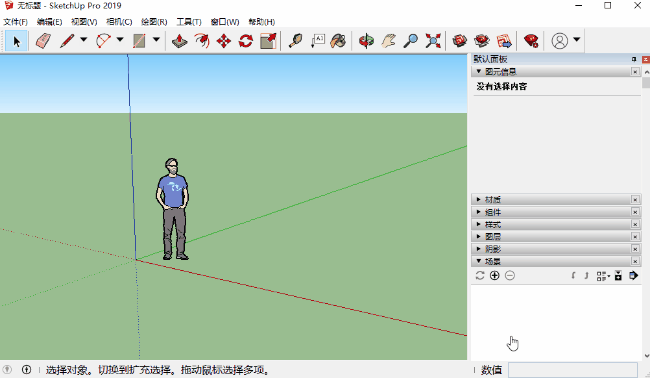Update scene with refresh icon
650x378 pixels.
point(480,276)
